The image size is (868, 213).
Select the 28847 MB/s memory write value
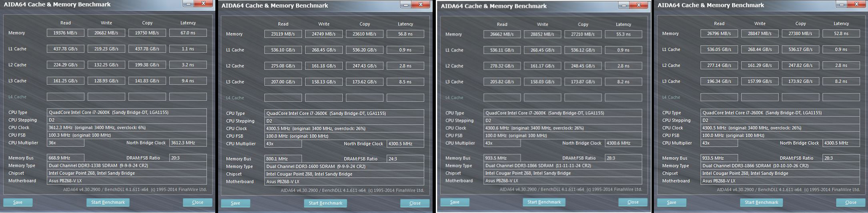(x=760, y=34)
